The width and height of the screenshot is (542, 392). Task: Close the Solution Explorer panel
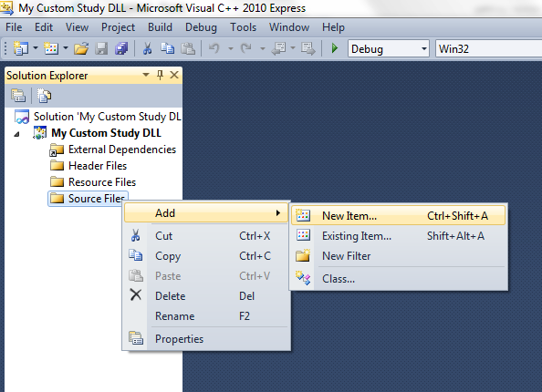[174, 75]
